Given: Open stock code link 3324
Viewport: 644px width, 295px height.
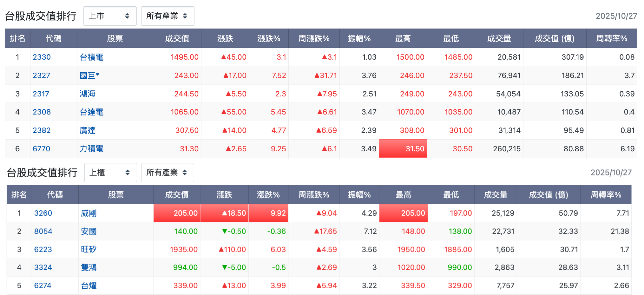Looking at the screenshot, I should click(x=43, y=267).
